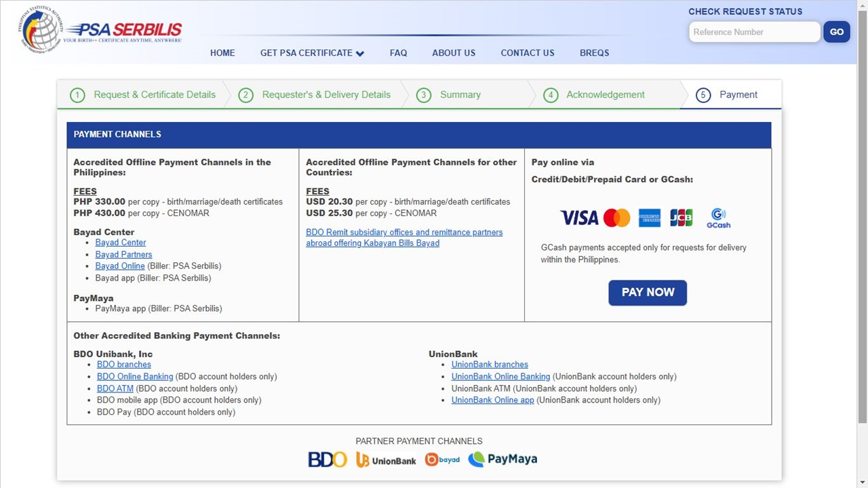Screen dimensions: 868x488
Task: Click 'PayMaya app (Biller: PSA Serbilis)' text
Action: coord(159,308)
